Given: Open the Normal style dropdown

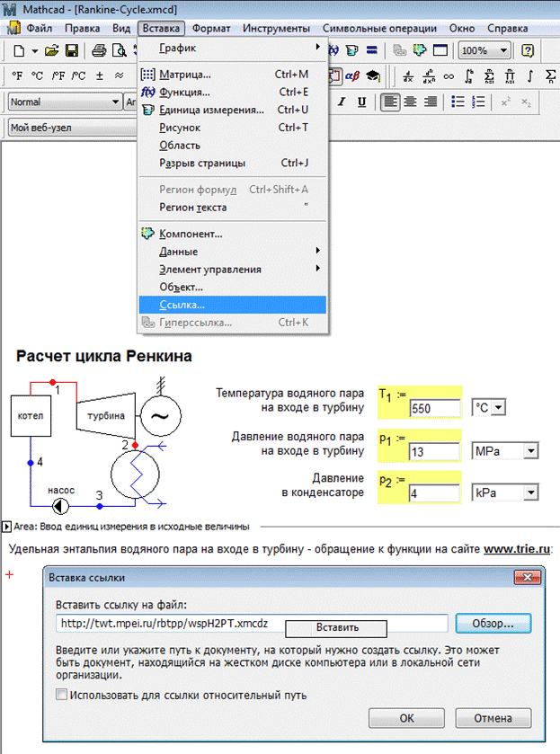Looking at the screenshot, I should point(115,102).
